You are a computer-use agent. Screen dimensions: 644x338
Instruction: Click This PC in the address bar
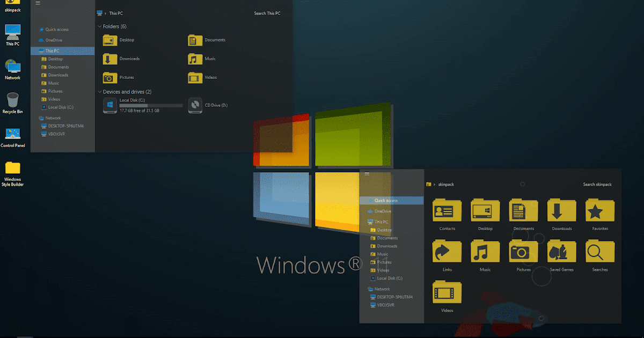point(116,13)
